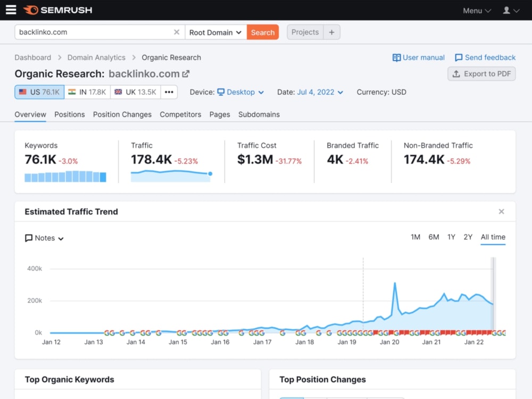Set trend range to 2Y
The height and width of the screenshot is (399, 532).
point(468,237)
